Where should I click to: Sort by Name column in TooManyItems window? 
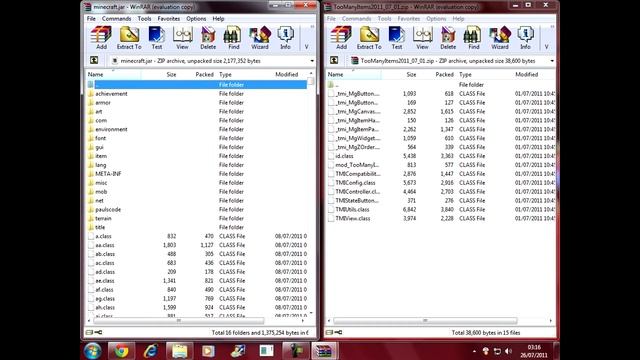353,74
